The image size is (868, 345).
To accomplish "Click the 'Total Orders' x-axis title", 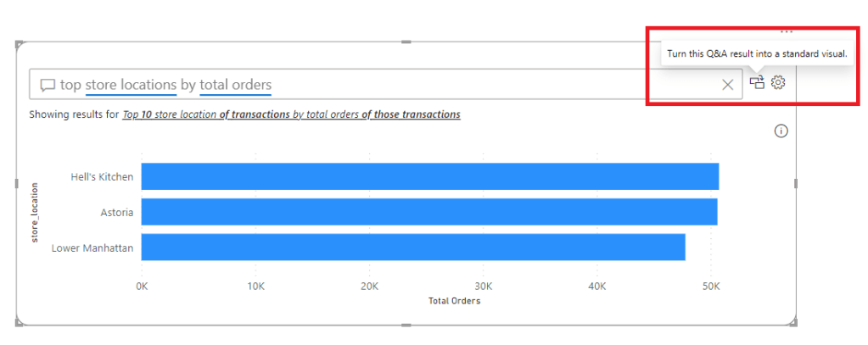I will pyautogui.click(x=454, y=301).
